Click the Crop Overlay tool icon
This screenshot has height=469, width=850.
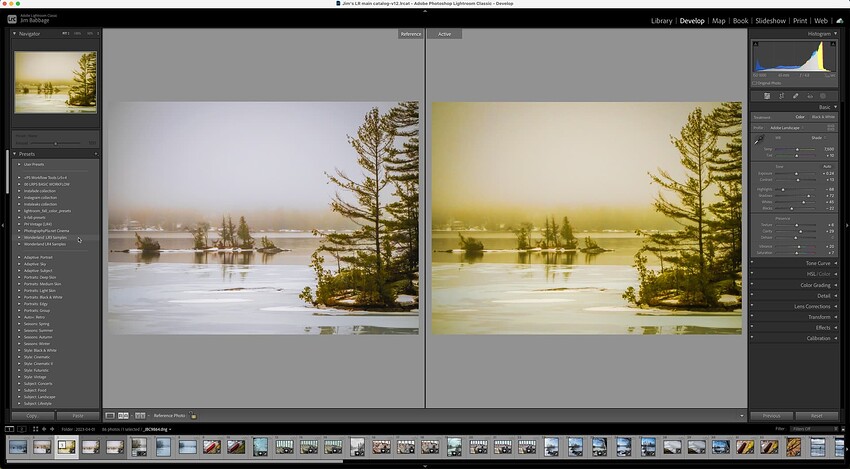pos(781,96)
